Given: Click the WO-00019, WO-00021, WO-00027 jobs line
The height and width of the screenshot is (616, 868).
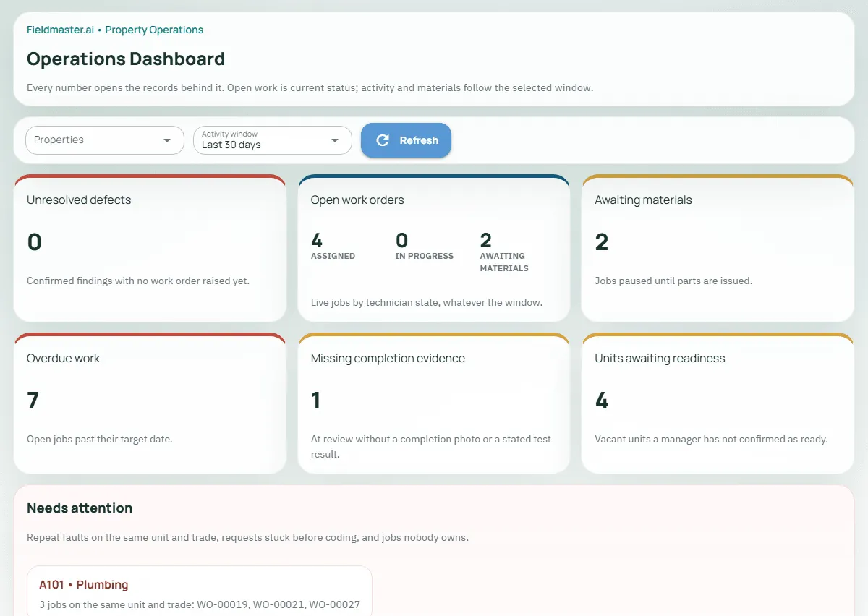Looking at the screenshot, I should tap(200, 605).
